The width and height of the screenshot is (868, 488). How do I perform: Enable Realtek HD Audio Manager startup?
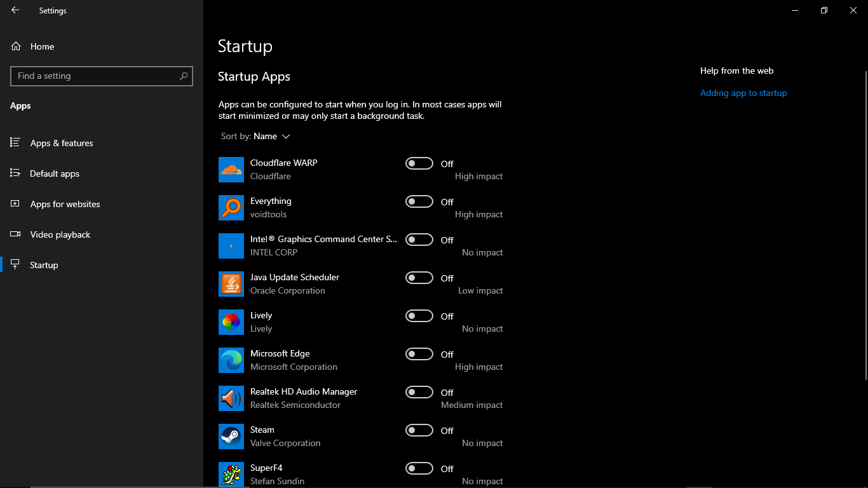419,392
